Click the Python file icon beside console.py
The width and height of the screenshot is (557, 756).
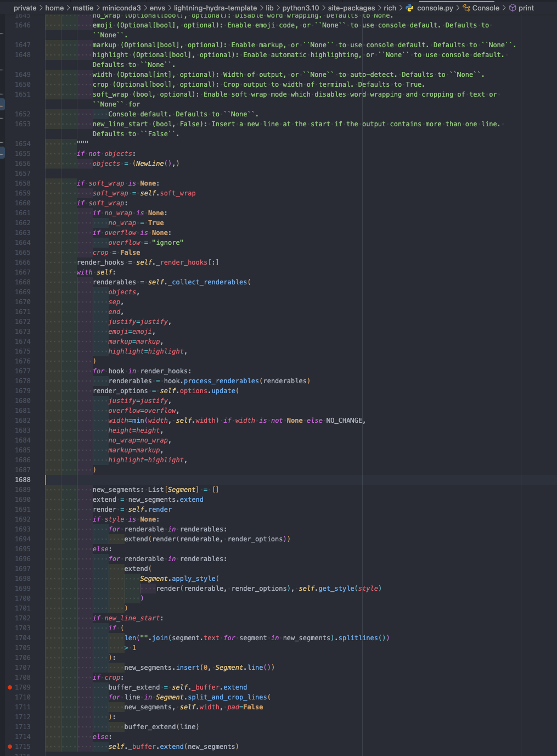(x=408, y=8)
